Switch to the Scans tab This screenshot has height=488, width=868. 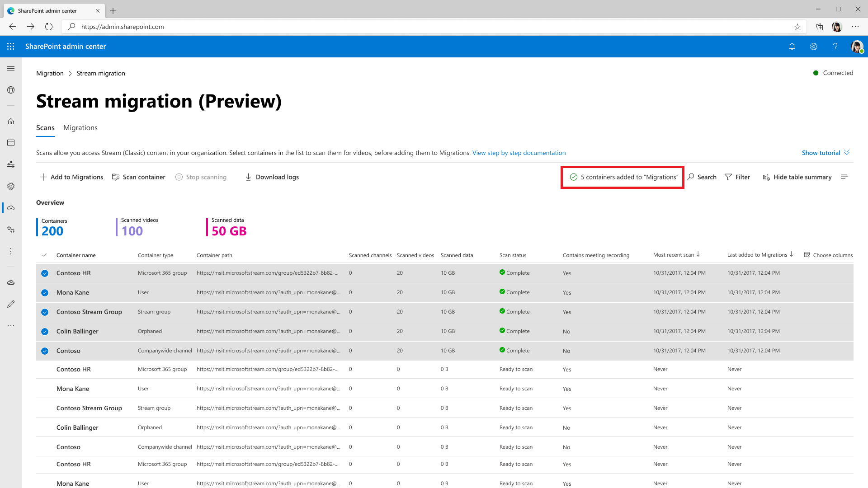pyautogui.click(x=45, y=127)
